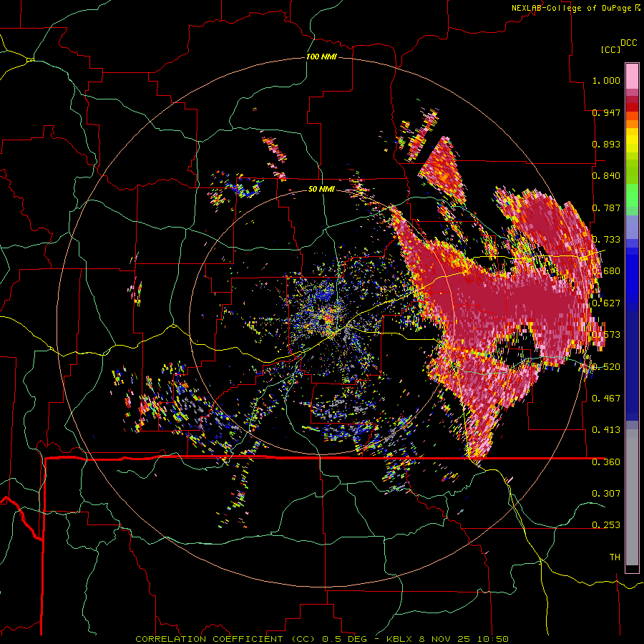Viewport: 644px width, 644px height.
Task: Click the 0.733 legend value
Action: (606, 240)
